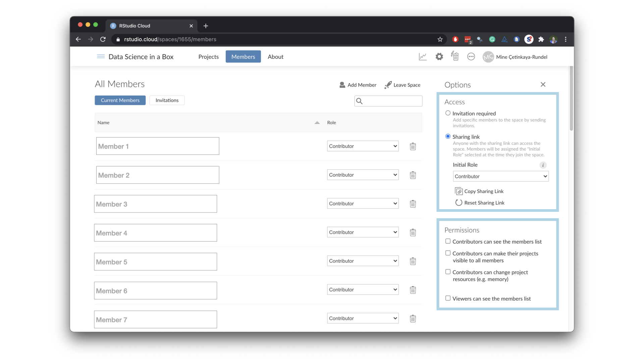This screenshot has width=644, height=362.
Task: Bookmark this page with star icon
Action: (440, 39)
